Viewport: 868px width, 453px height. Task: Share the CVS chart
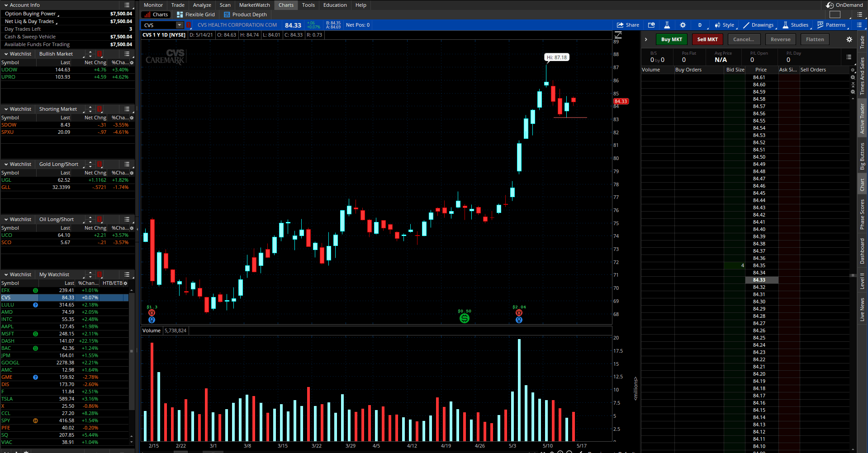tap(628, 25)
